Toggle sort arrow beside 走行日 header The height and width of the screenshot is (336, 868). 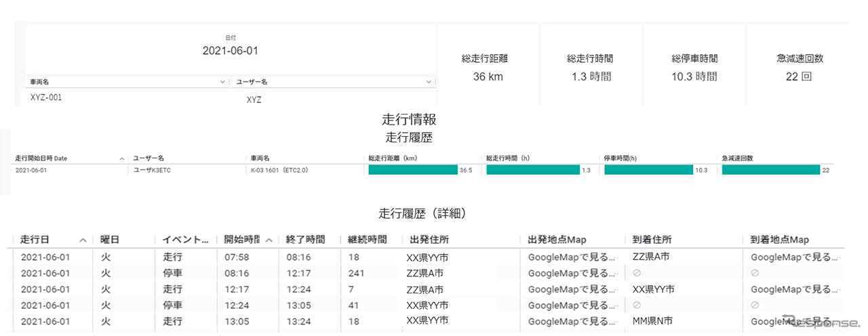(83, 240)
